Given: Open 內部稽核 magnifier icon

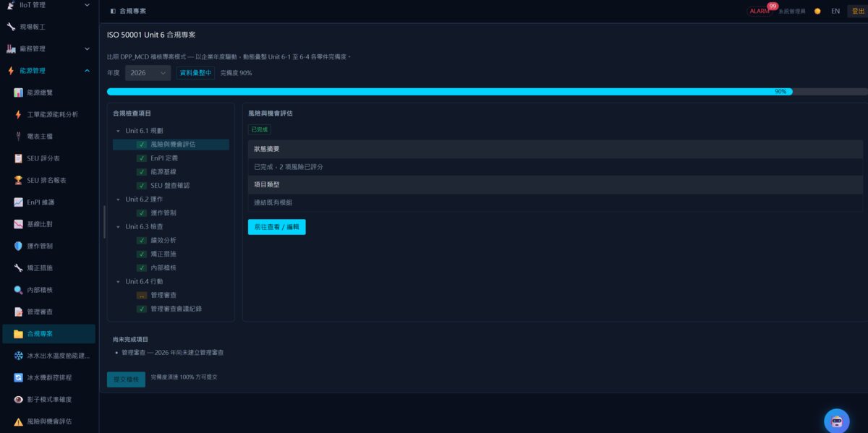Looking at the screenshot, I should point(18,290).
